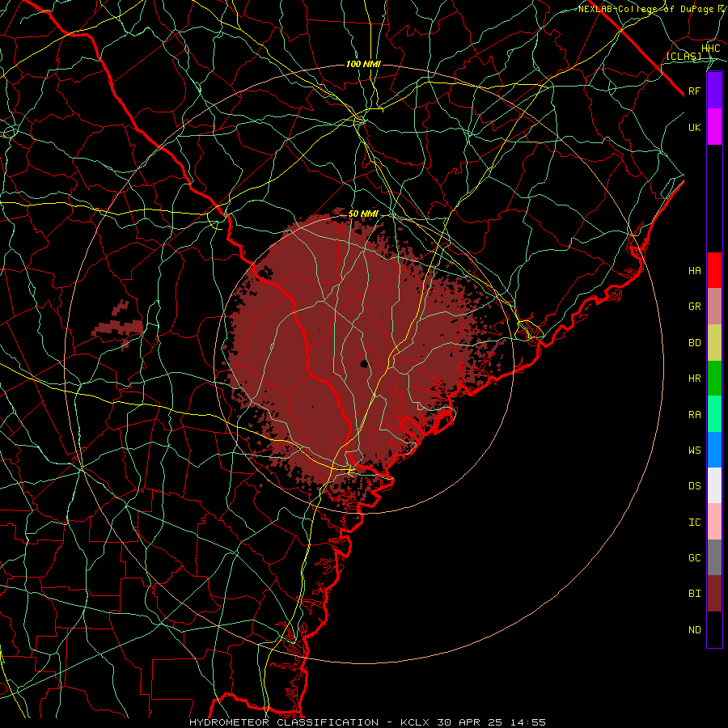Click the HYDROMETEOR CLASSIFICATION title text

click(284, 722)
